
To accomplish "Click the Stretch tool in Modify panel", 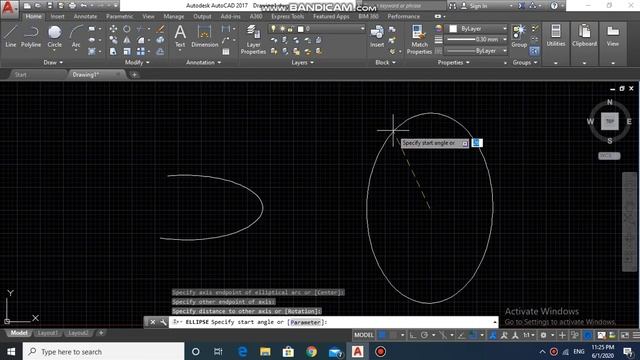I will [x=113, y=51].
